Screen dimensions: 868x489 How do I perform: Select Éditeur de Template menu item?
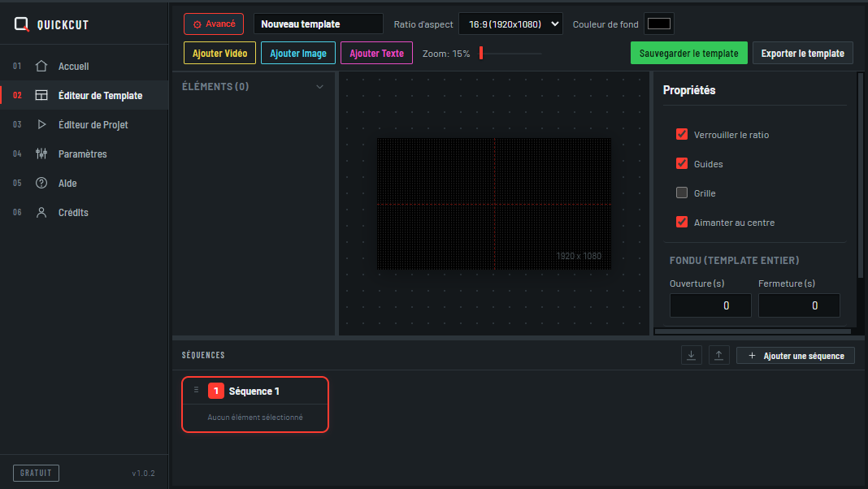[x=85, y=95]
